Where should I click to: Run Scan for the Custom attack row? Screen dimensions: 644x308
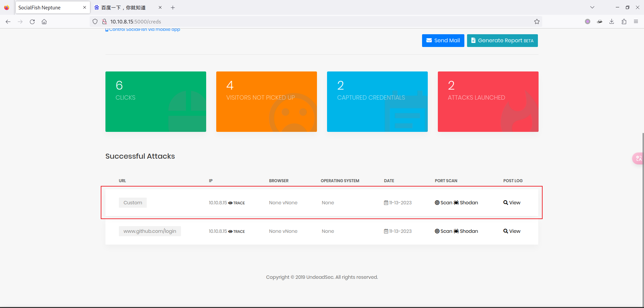point(444,203)
